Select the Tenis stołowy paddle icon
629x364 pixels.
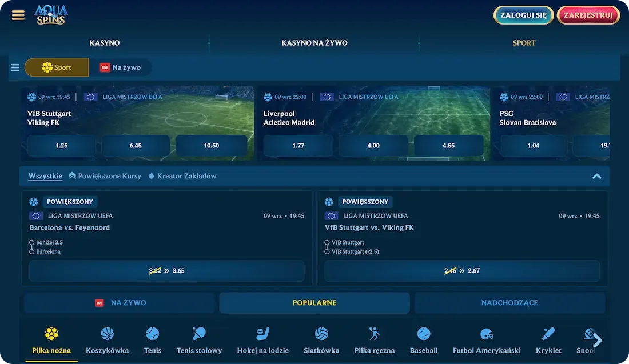pos(199,334)
